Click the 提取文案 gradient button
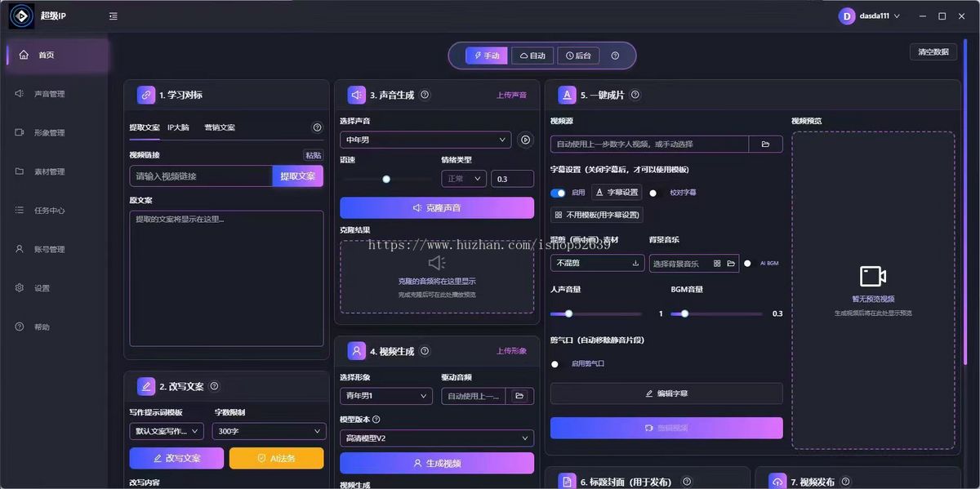This screenshot has height=489, width=980. 298,176
